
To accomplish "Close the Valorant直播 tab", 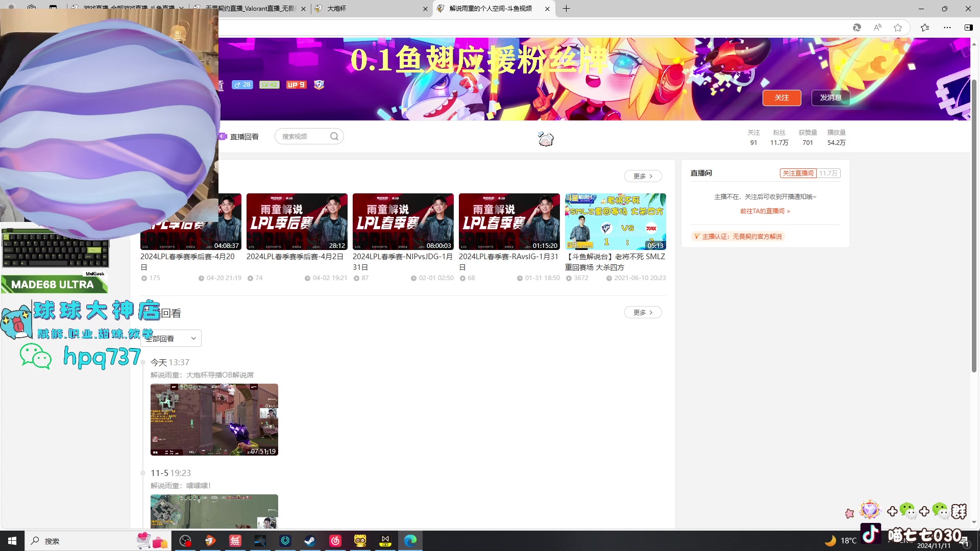I will coord(303,9).
